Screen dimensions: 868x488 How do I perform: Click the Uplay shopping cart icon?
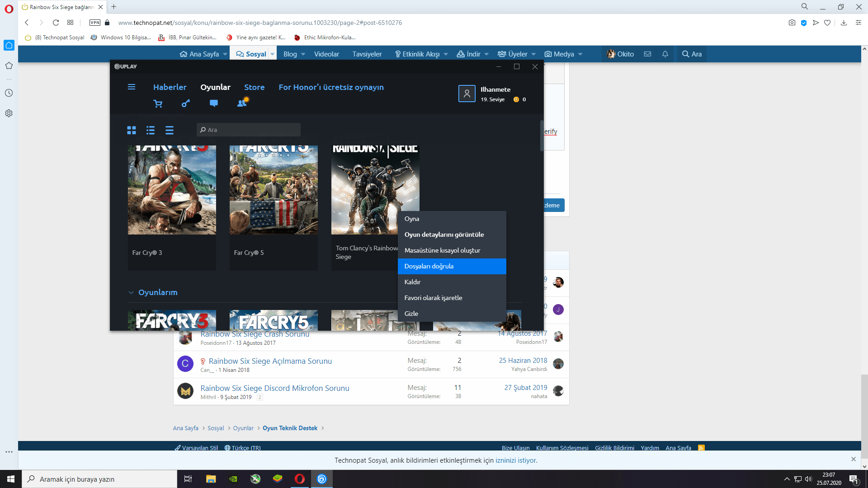pyautogui.click(x=158, y=103)
